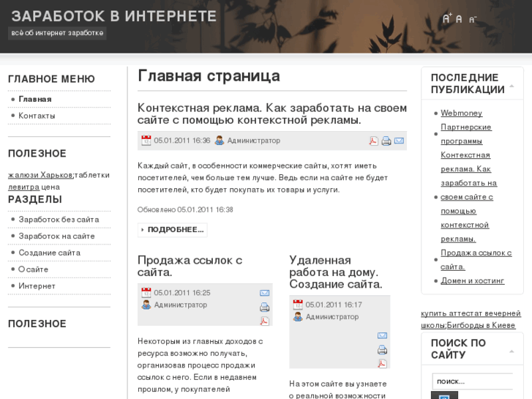Screen dimensions: 532x399
Task: Click the print icon of Продажа ссылок article
Action: point(264,307)
